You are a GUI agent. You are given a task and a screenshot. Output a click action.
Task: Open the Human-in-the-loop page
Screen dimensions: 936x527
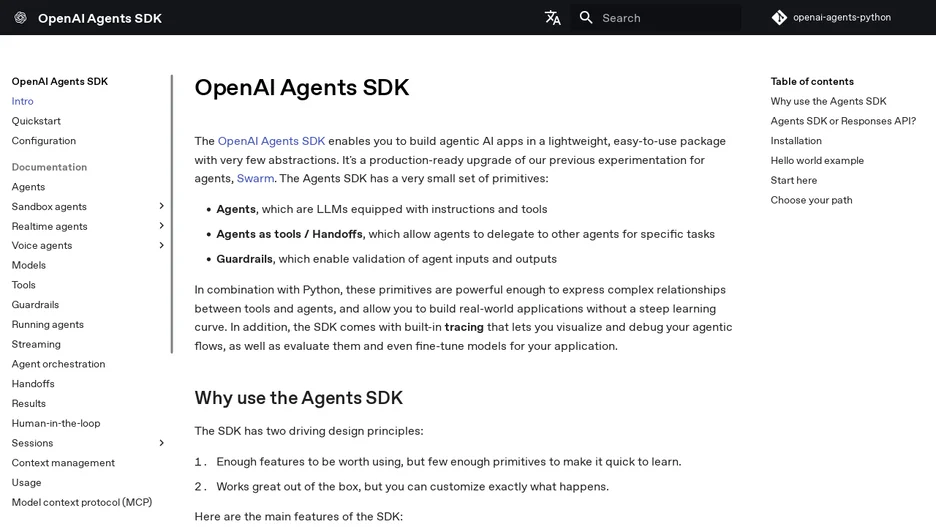click(56, 423)
